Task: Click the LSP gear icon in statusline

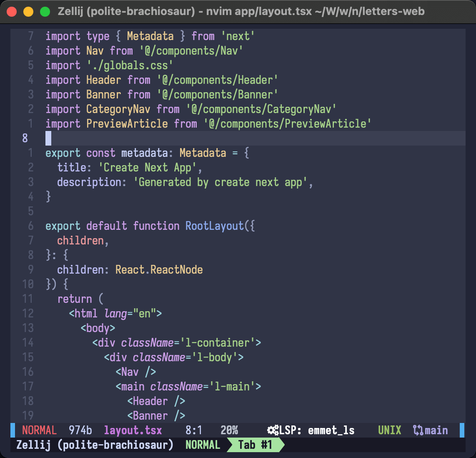Action: point(273,430)
